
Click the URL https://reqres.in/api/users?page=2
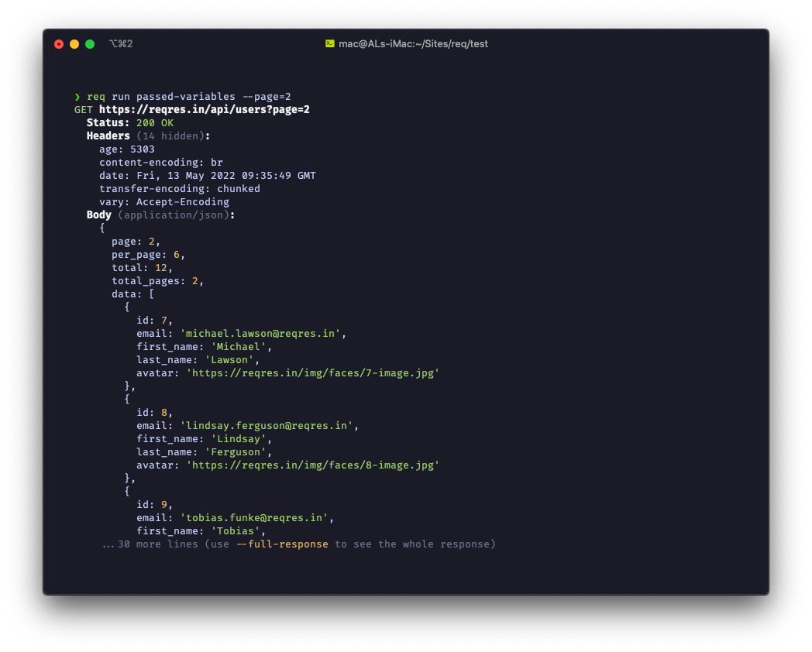pyautogui.click(x=205, y=110)
